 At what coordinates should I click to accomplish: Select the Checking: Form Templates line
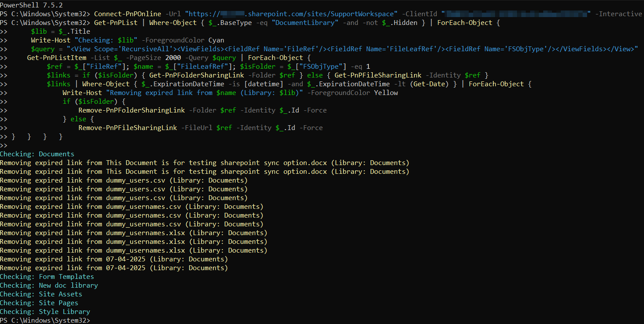(x=47, y=276)
